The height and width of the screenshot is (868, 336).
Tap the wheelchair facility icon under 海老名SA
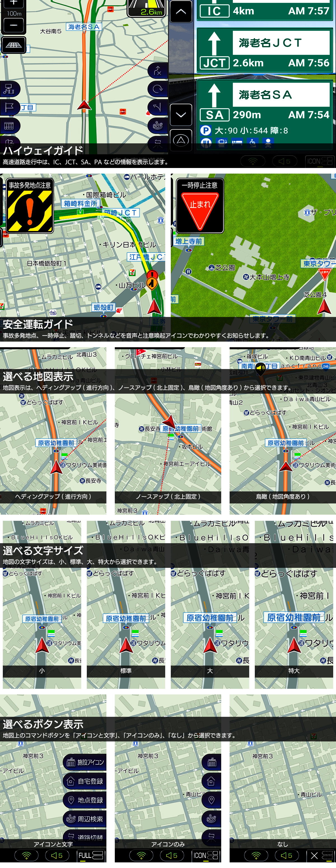click(x=253, y=143)
